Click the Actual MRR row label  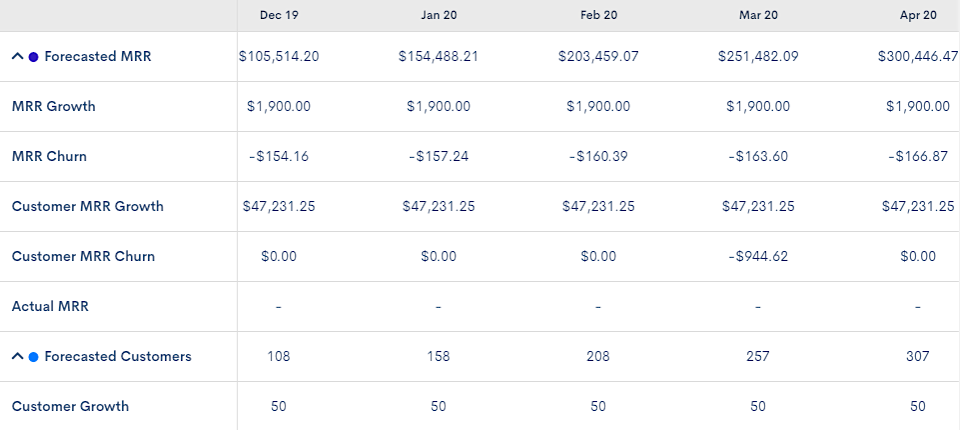click(50, 306)
